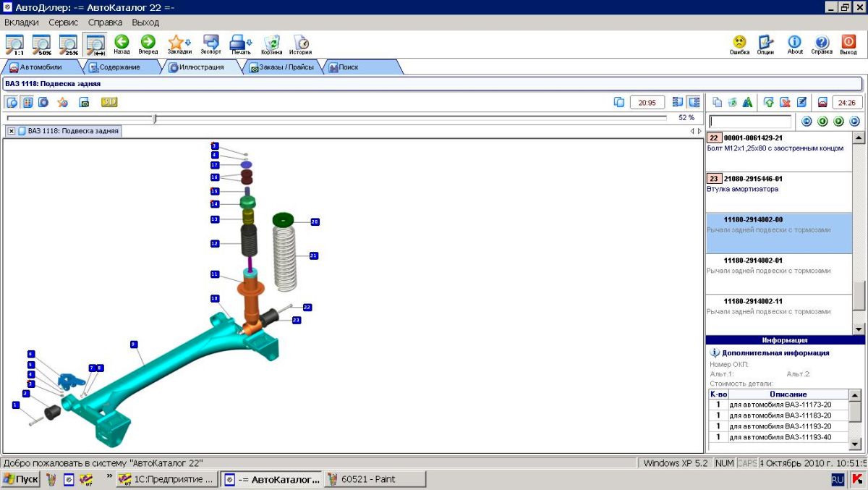Switch to the Поиск tab

[x=362, y=67]
